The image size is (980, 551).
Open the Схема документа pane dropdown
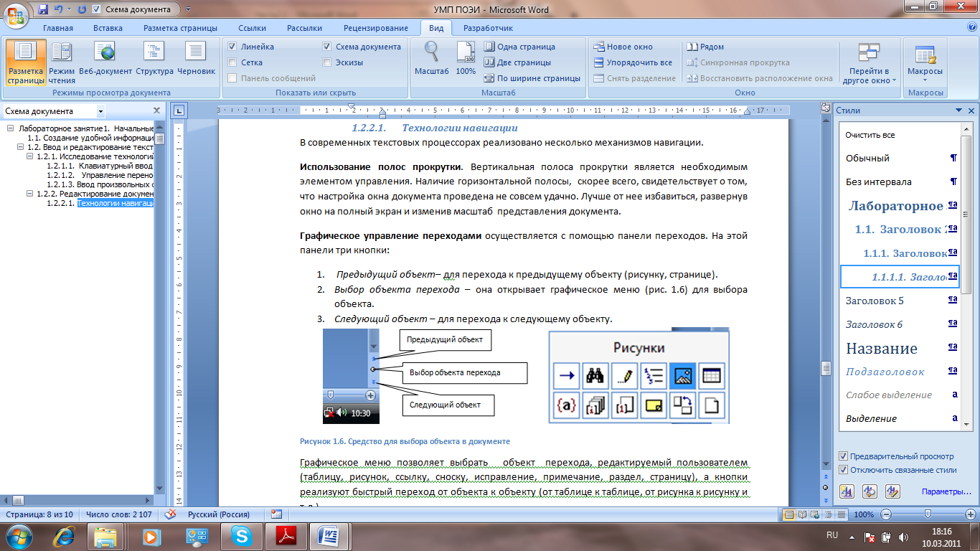tap(100, 111)
